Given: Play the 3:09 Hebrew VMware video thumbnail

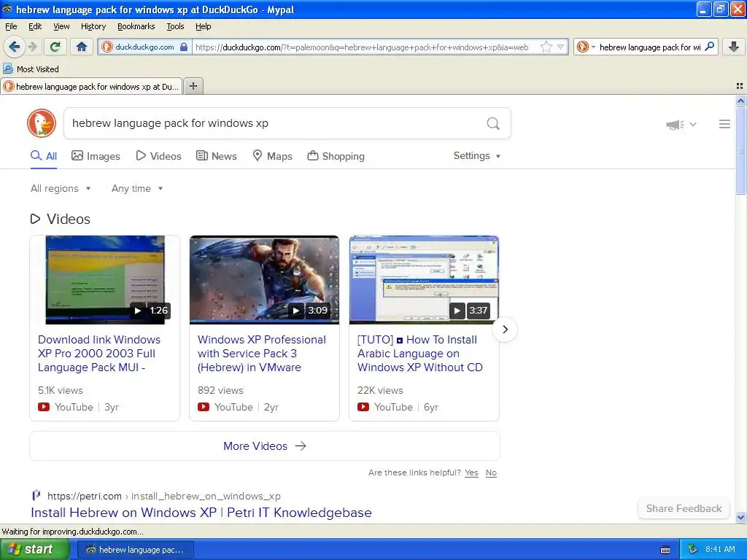Looking at the screenshot, I should pos(264,280).
